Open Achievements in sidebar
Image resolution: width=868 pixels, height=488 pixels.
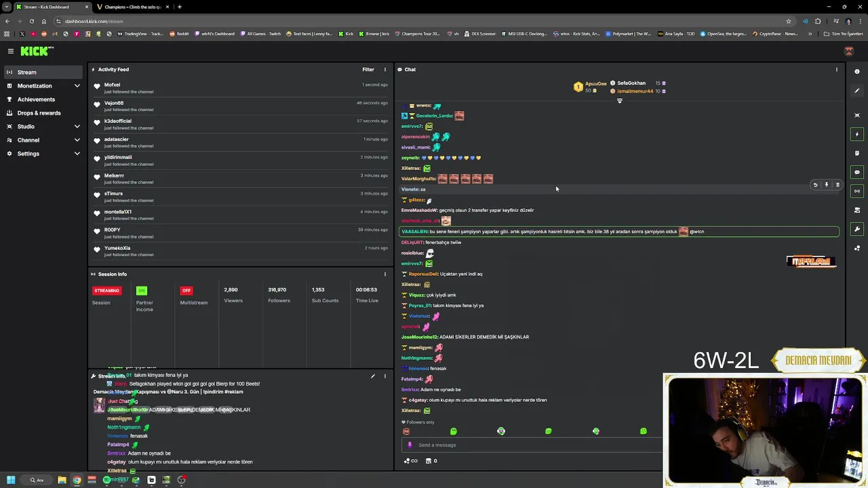coord(42,99)
